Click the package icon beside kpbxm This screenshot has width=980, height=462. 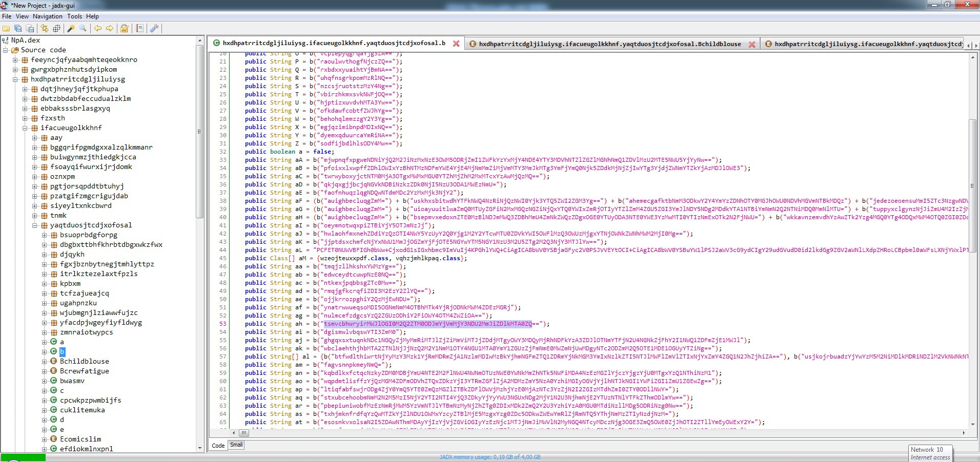point(53,284)
